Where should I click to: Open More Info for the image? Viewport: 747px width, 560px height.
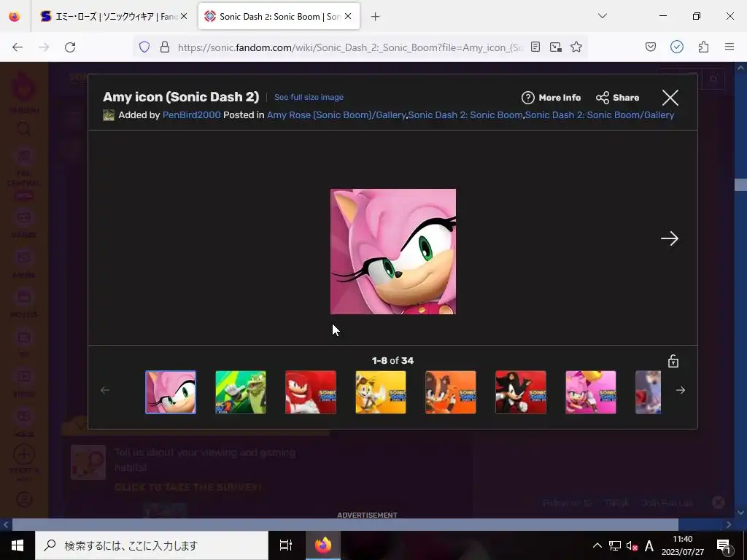(551, 98)
